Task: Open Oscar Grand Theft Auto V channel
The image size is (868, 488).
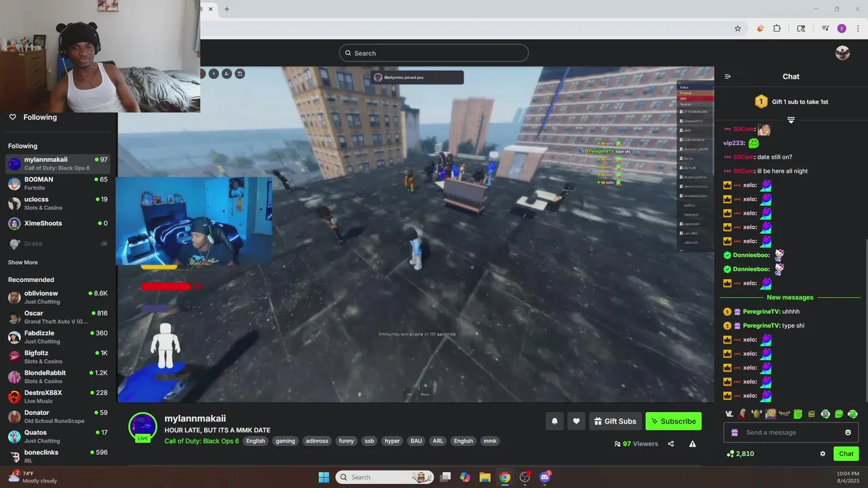Action: coord(58,317)
